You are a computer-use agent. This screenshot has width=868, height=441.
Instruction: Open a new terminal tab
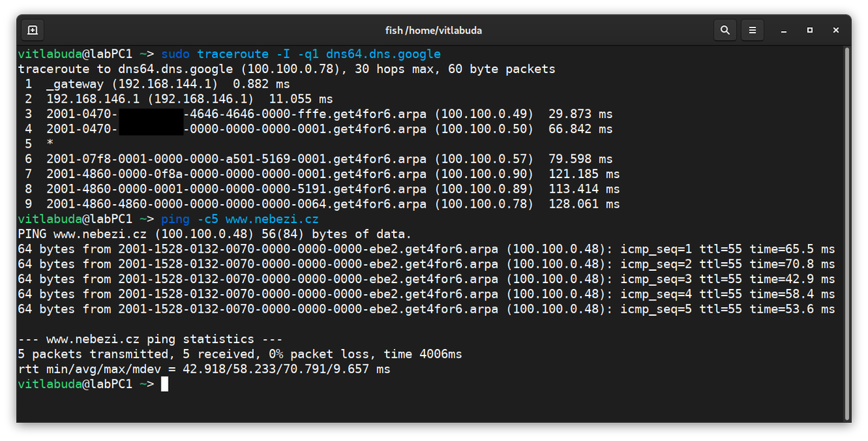(33, 30)
